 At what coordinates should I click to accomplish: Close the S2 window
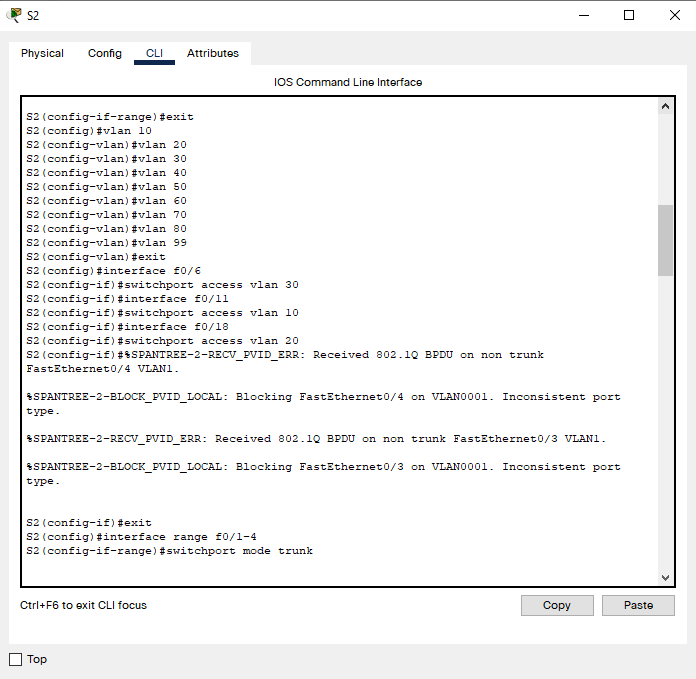coord(675,15)
